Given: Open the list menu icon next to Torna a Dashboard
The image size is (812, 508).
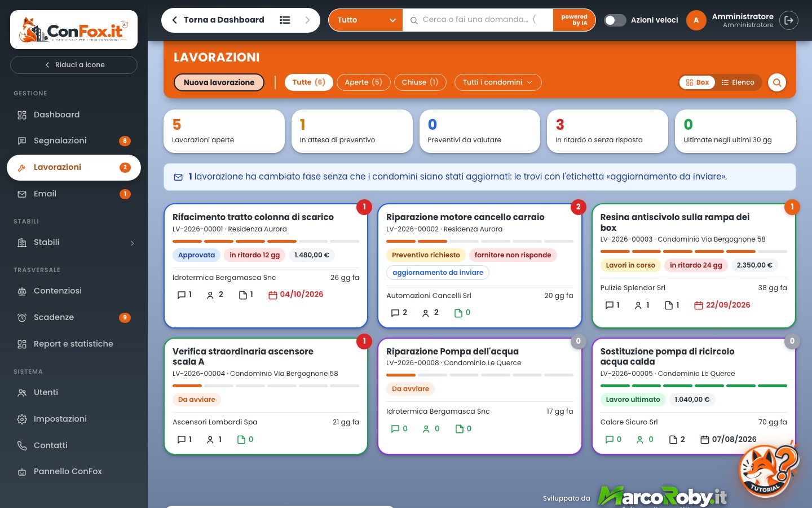Looking at the screenshot, I should tap(285, 20).
